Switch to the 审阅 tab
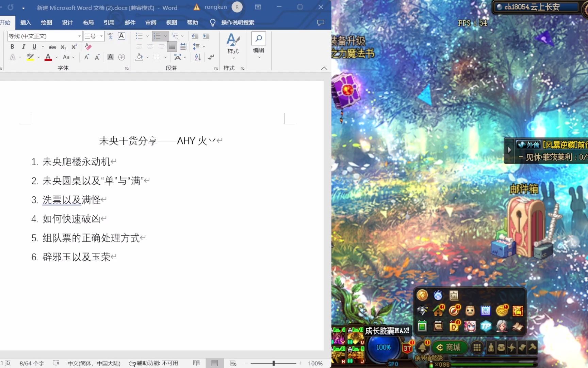 pos(151,22)
